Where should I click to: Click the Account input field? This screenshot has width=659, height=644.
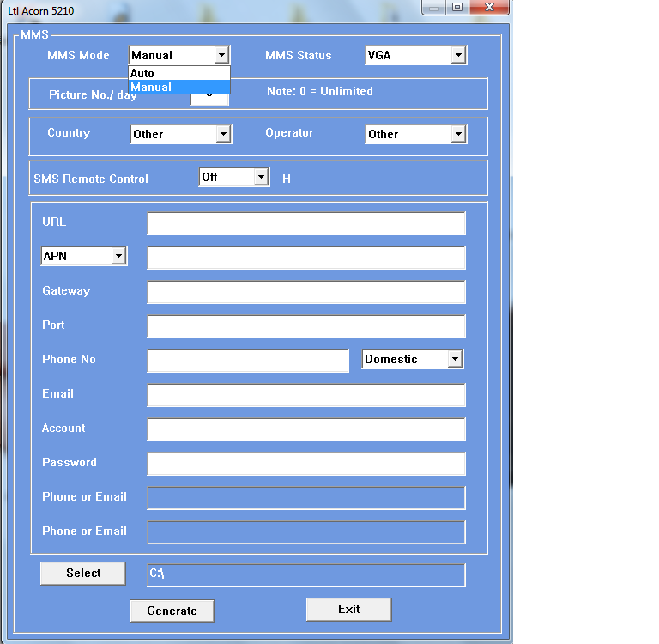coord(305,429)
